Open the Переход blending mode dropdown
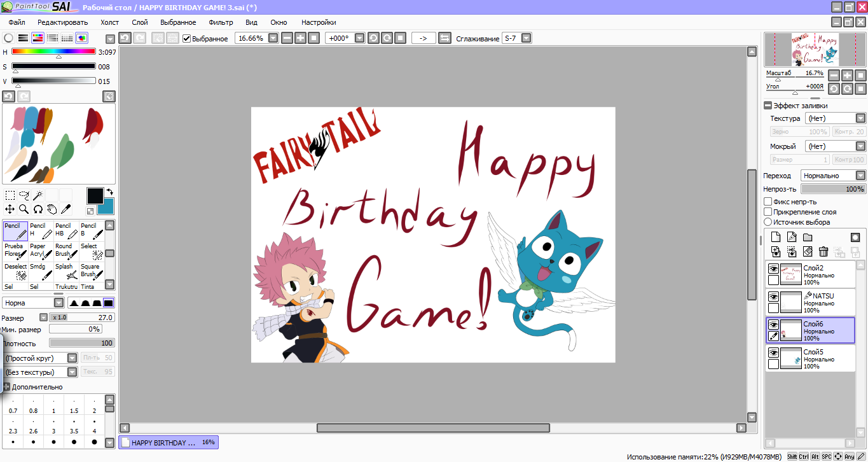The height and width of the screenshot is (462, 868). point(833,176)
